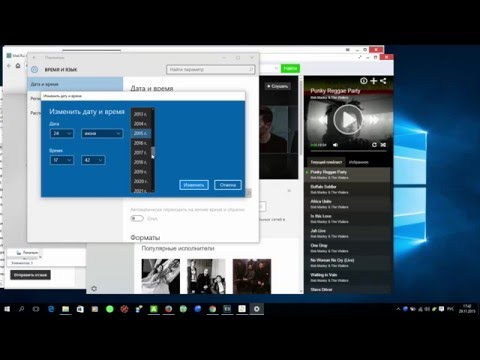The width and height of the screenshot is (480, 360).
Task: Click the Найти параметр search field
Action: [211, 69]
